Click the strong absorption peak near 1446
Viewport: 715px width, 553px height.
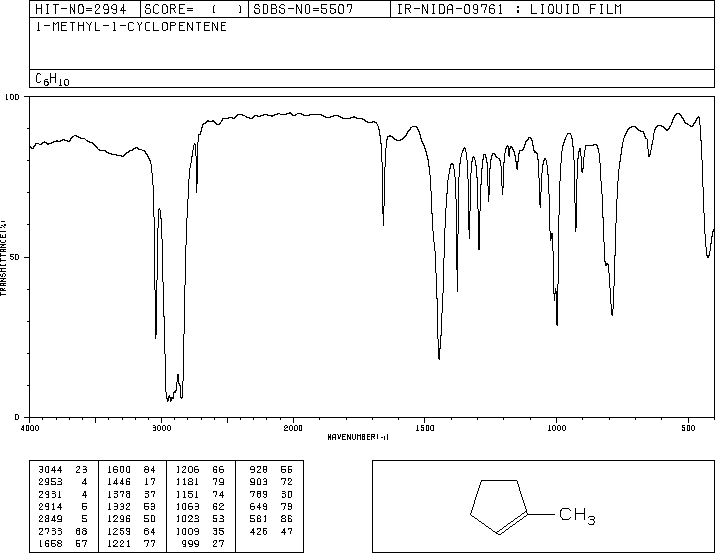pos(439,358)
